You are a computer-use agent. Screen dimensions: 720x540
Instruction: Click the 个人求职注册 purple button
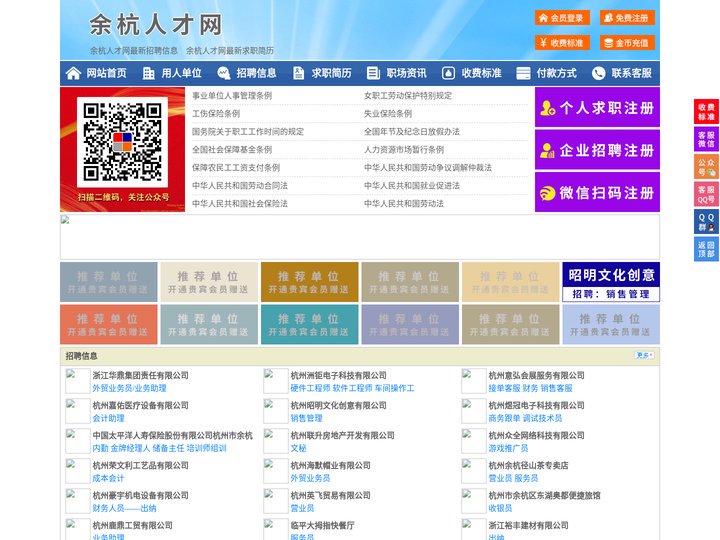597,107
